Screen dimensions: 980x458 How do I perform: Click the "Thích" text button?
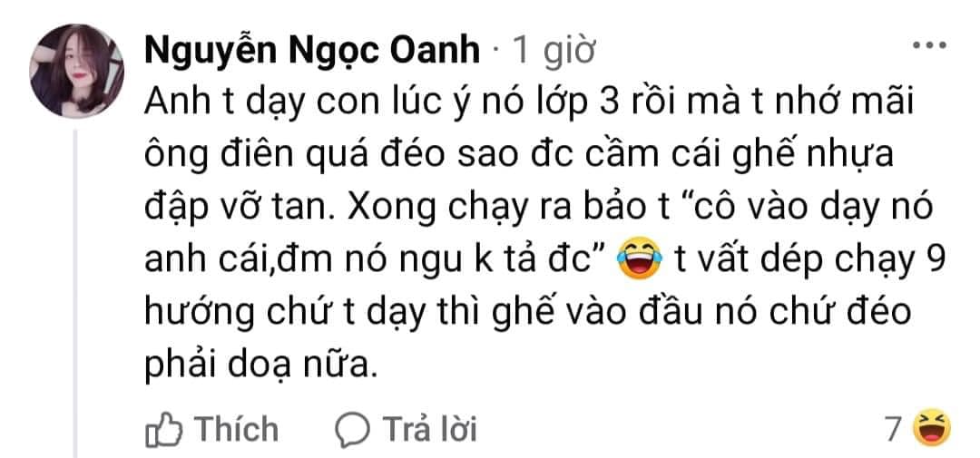(x=237, y=429)
